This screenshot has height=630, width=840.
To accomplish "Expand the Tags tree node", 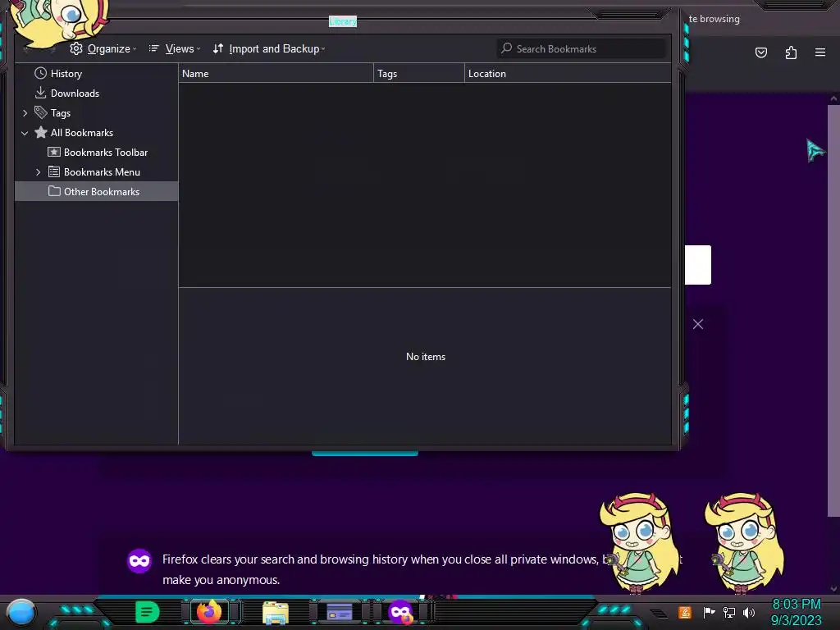I will coord(25,113).
